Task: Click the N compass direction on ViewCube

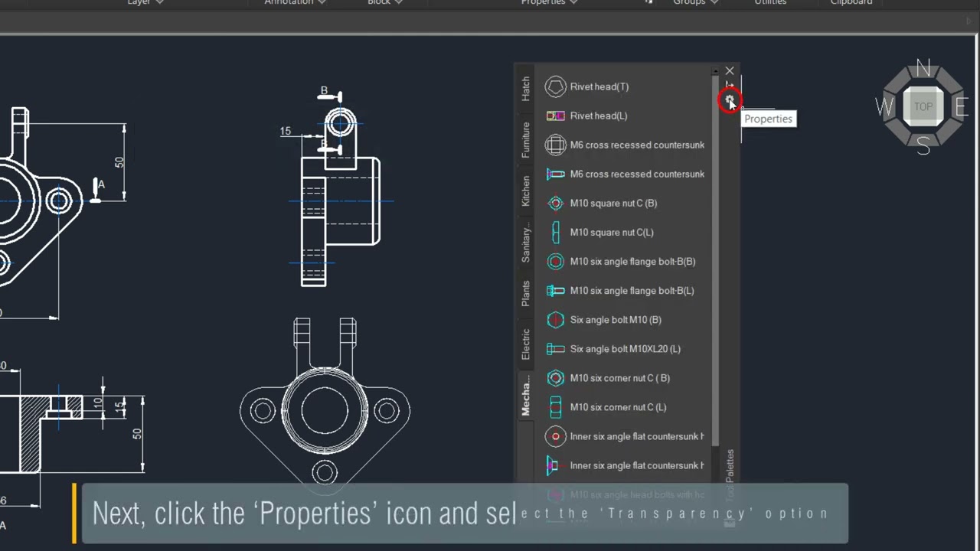Action: (923, 69)
